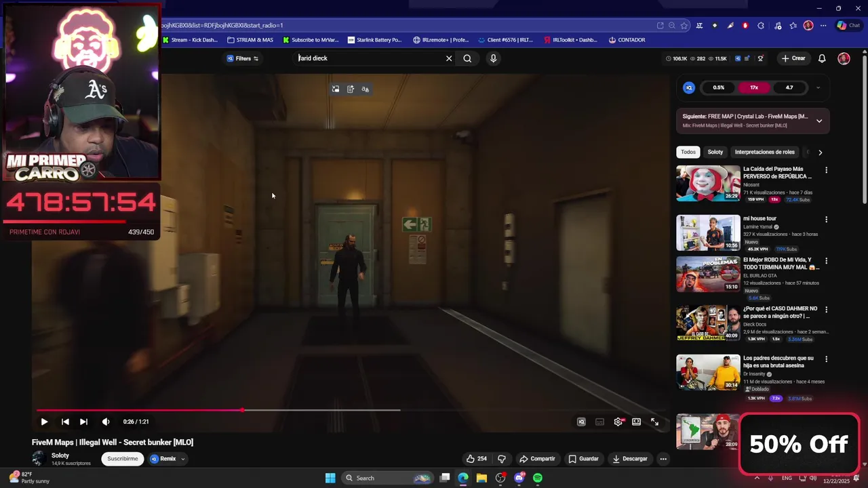868x488 pixels.
Task: Click middle overlay icon atop video
Action: pyautogui.click(x=351, y=89)
